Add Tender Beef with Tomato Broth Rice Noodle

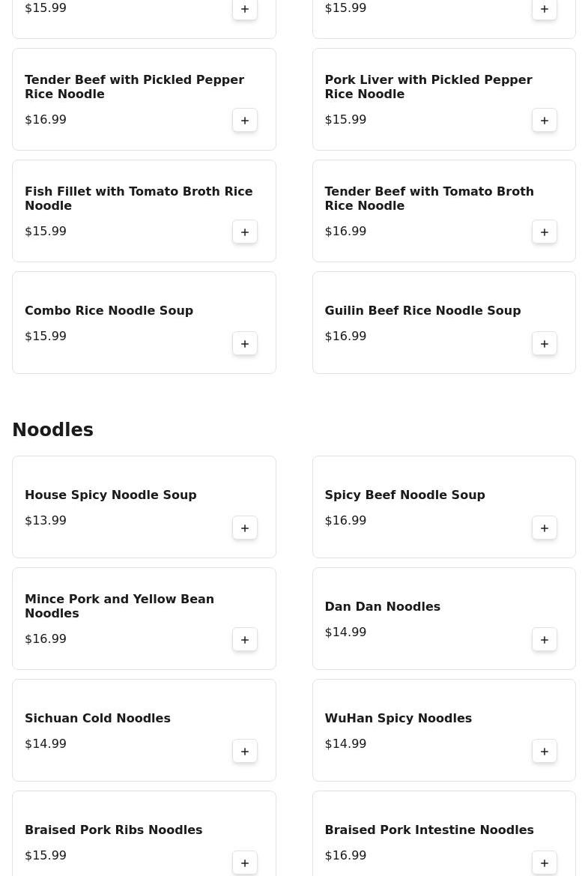click(545, 232)
